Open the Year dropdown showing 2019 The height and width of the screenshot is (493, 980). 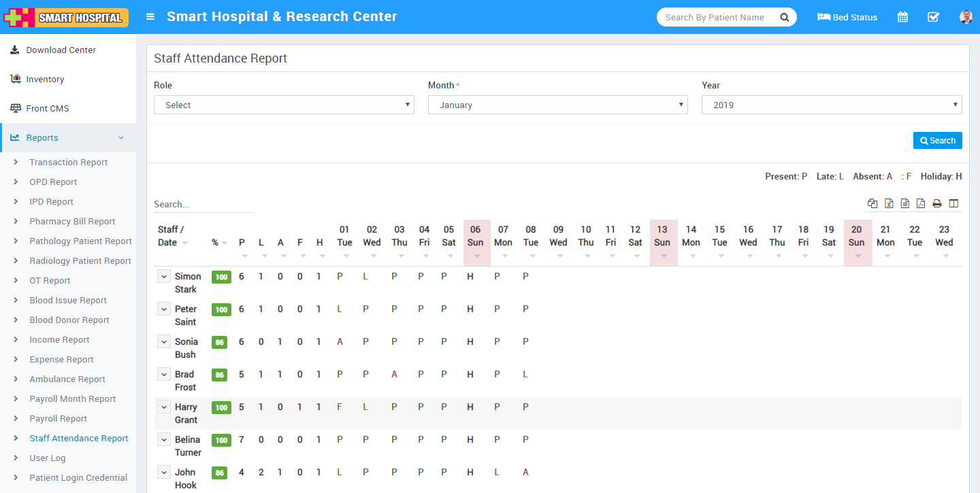point(831,105)
